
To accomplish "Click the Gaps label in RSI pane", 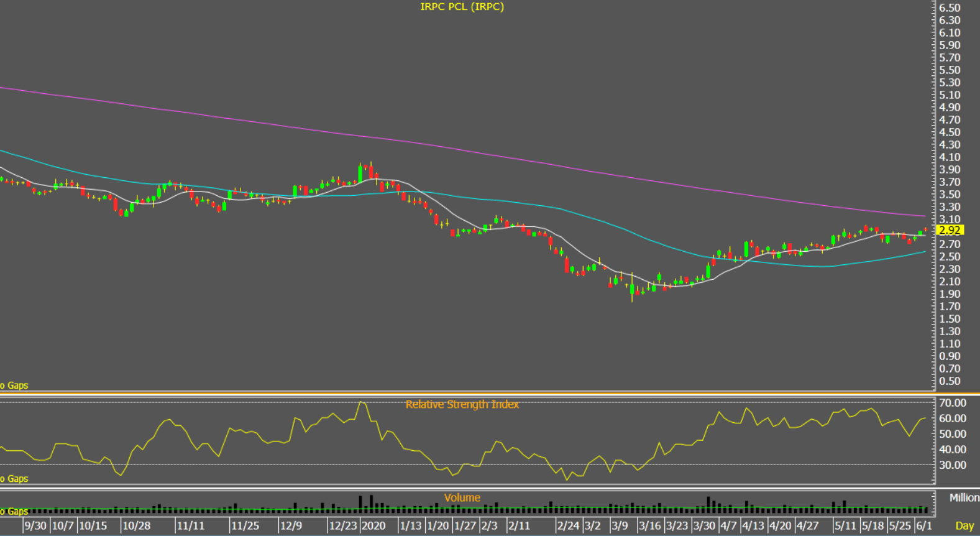I will tap(14, 479).
